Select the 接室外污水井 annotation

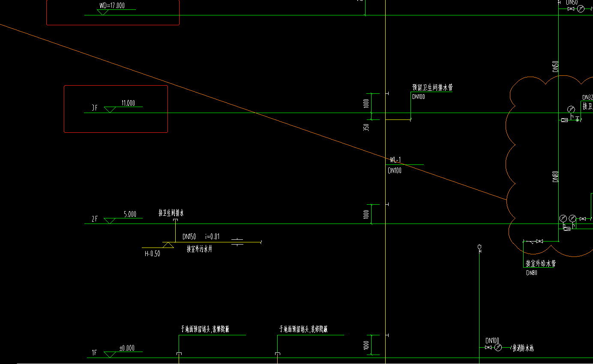(x=199, y=249)
